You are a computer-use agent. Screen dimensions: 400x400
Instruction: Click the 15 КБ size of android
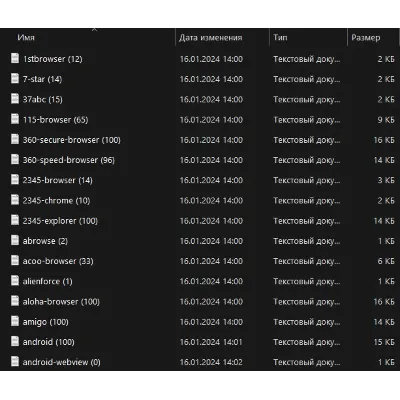(x=384, y=342)
